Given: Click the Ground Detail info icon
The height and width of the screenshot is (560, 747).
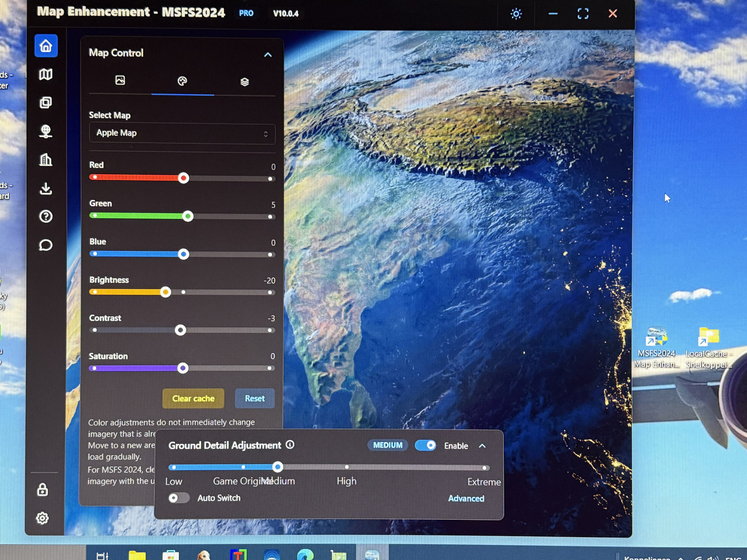Looking at the screenshot, I should tap(290, 444).
